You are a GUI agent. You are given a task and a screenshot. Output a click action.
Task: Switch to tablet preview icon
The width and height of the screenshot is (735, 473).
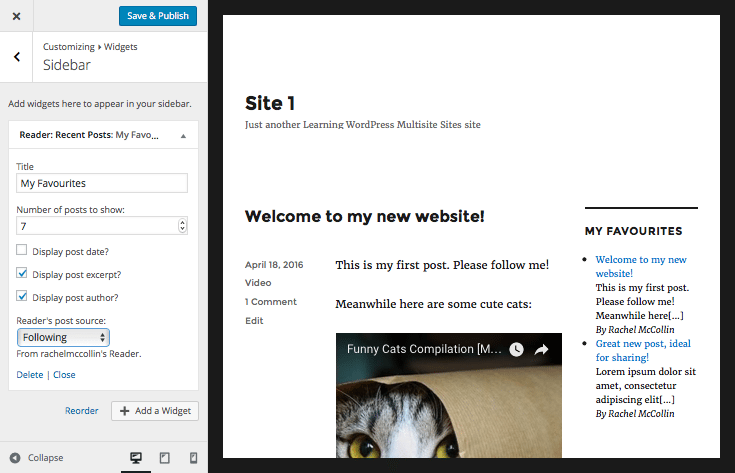click(x=165, y=458)
